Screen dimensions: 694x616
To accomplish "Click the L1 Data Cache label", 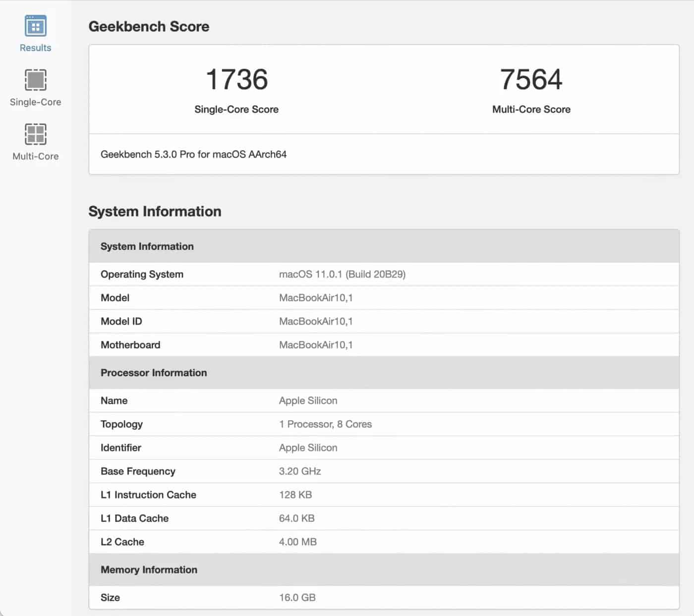I will pyautogui.click(x=134, y=518).
